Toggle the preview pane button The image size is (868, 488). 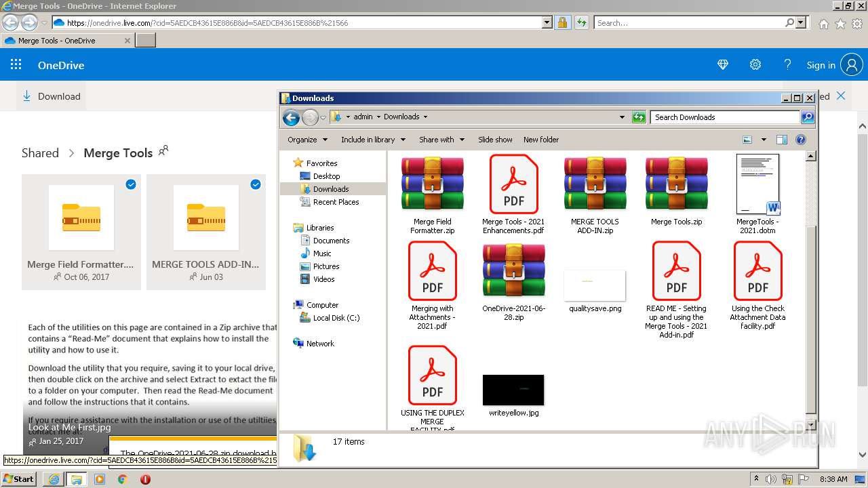point(781,140)
